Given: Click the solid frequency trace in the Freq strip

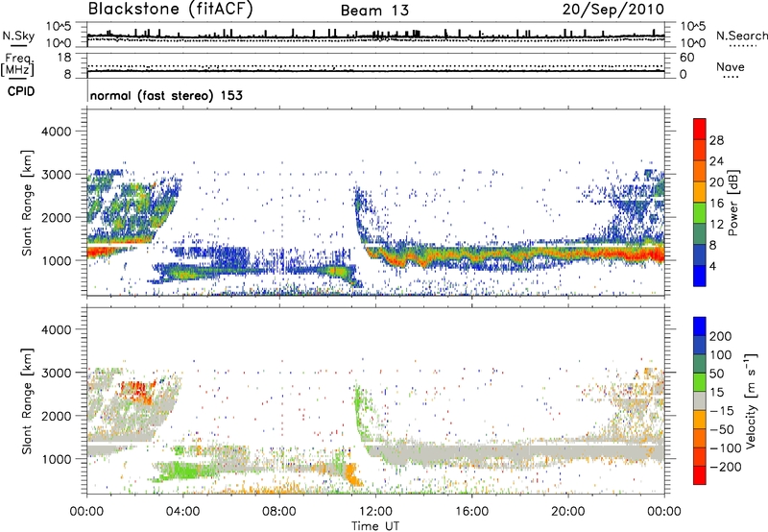Looking at the screenshot, I should 375,71.
